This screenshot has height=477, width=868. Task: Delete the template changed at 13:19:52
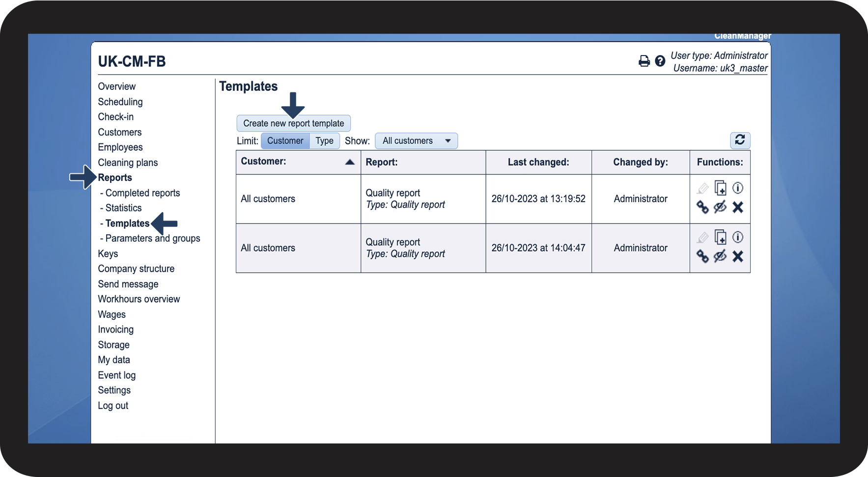coord(738,207)
